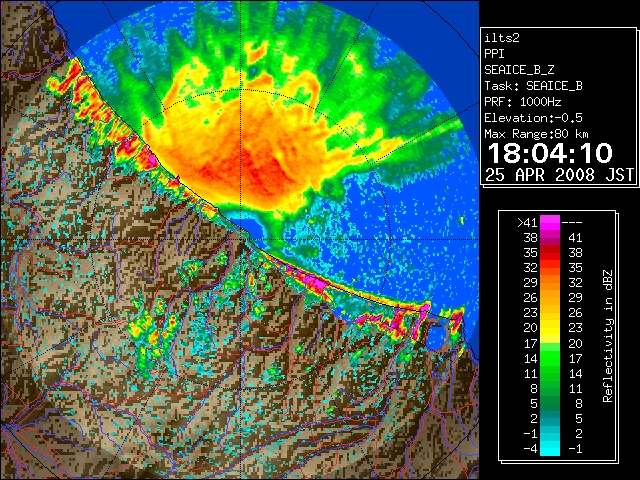This screenshot has height=480, width=640.
Task: Click the '>41' legend value
Action: point(527,223)
